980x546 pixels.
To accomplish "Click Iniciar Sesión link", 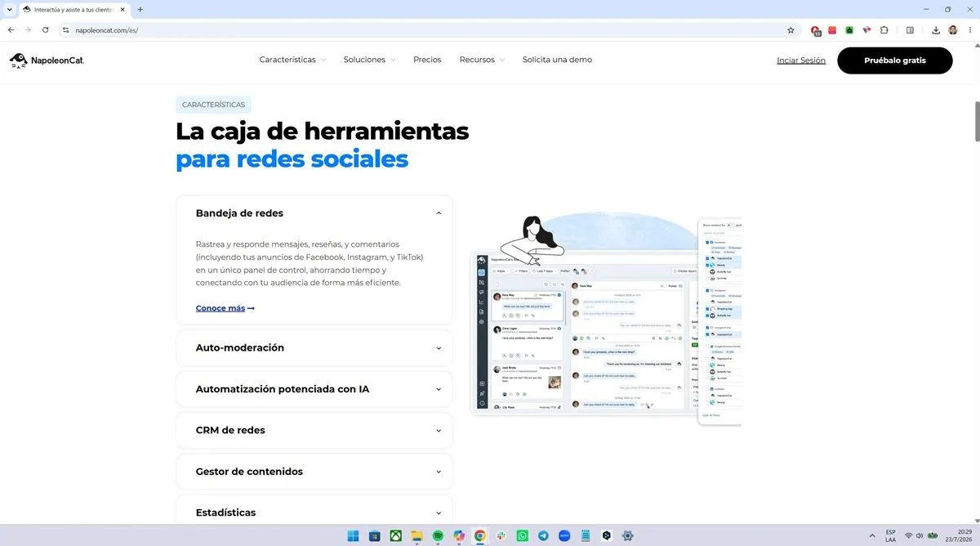I will point(801,60).
